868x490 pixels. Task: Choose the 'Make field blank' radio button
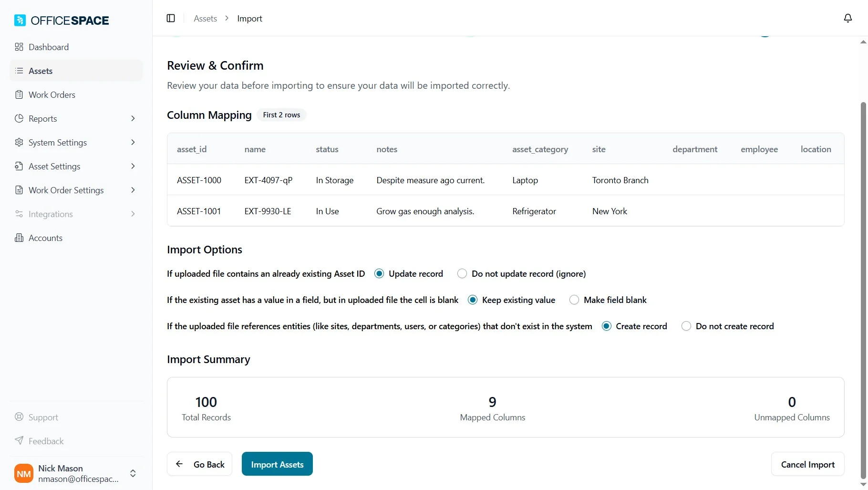[x=574, y=300]
